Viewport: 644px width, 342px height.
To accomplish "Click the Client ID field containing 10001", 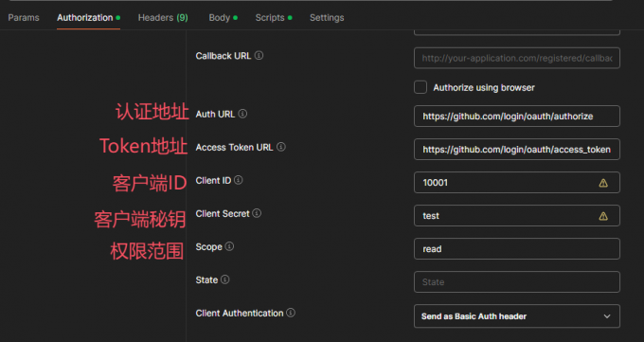I will click(517, 183).
